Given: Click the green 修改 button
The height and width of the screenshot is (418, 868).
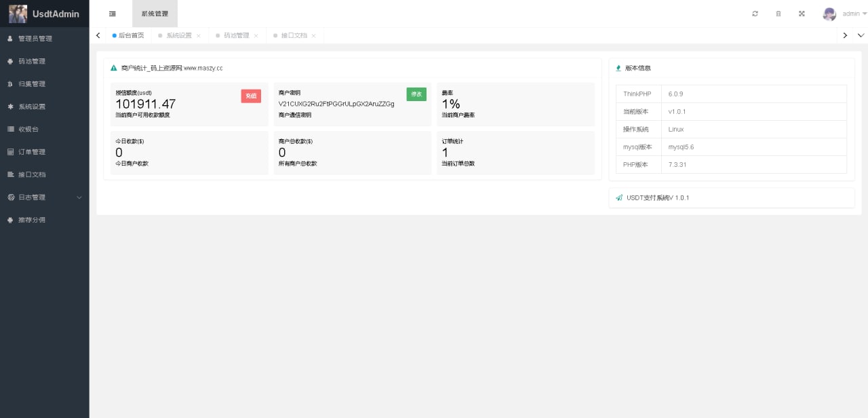Looking at the screenshot, I should pos(416,94).
